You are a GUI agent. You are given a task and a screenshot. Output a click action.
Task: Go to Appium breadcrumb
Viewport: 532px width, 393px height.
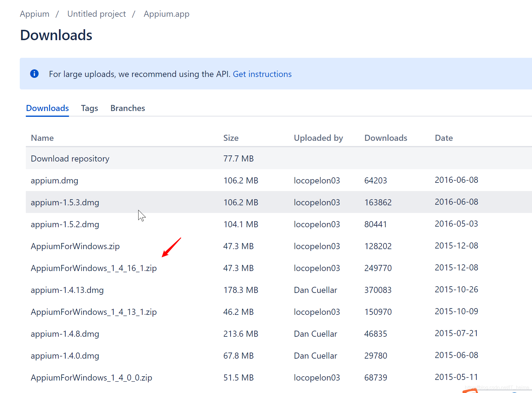(35, 14)
